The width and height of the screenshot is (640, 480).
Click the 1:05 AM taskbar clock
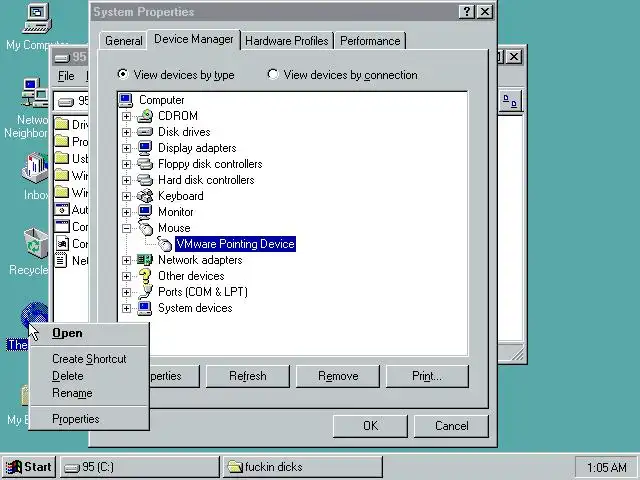click(x=606, y=468)
